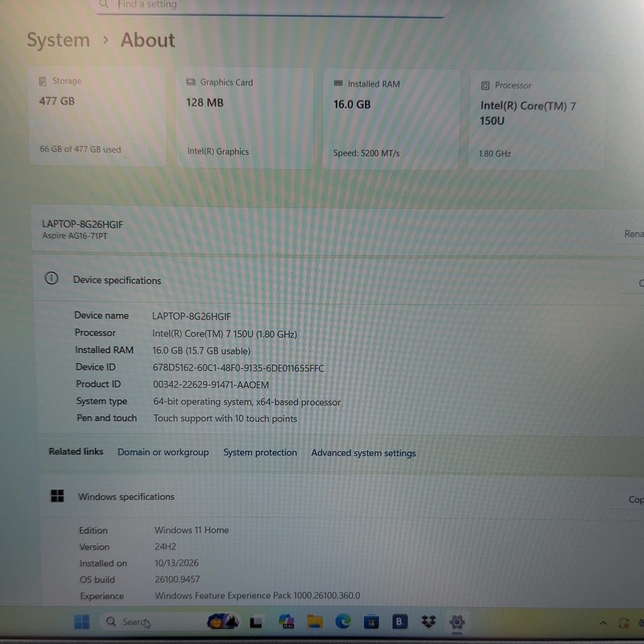The image size is (644, 644).
Task: Click the Windows Feature Experience Pack value
Action: (x=258, y=595)
